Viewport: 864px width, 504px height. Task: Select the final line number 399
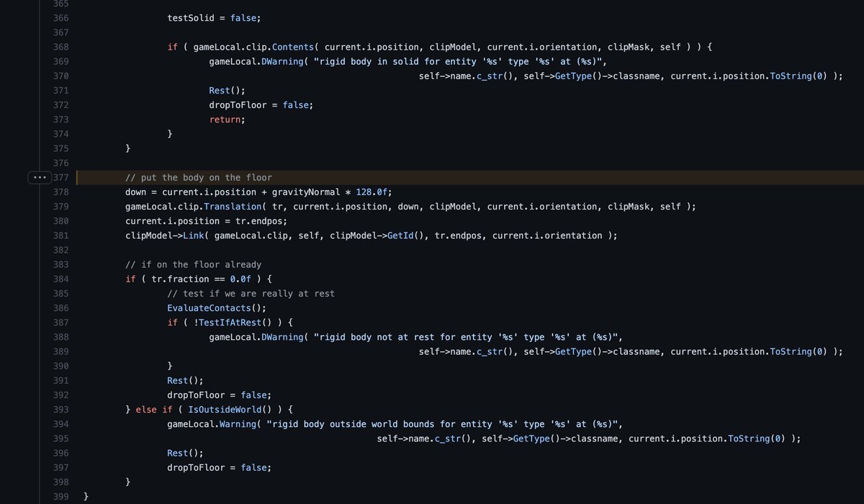pyautogui.click(x=60, y=496)
